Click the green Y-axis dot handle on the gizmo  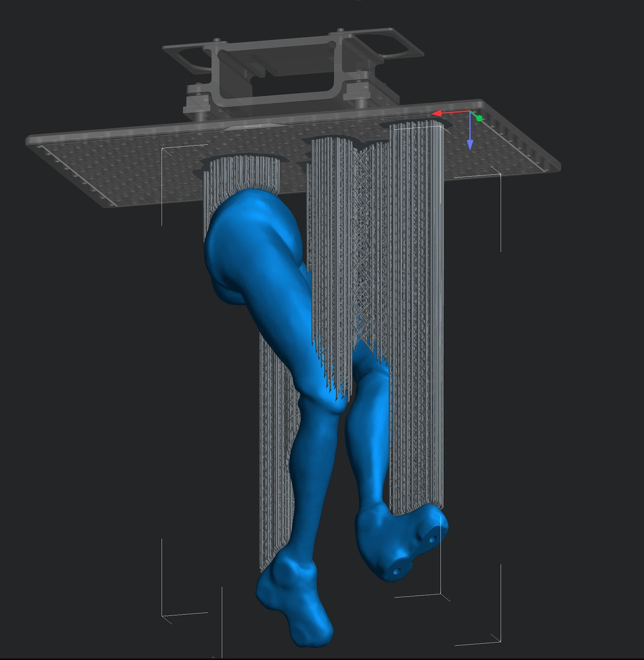[x=479, y=118]
